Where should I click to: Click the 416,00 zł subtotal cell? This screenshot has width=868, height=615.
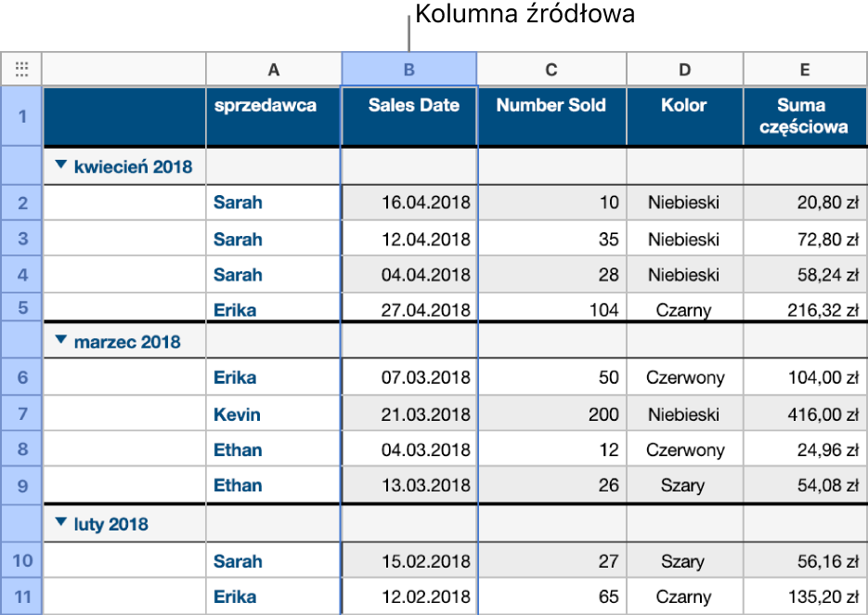coord(804,414)
